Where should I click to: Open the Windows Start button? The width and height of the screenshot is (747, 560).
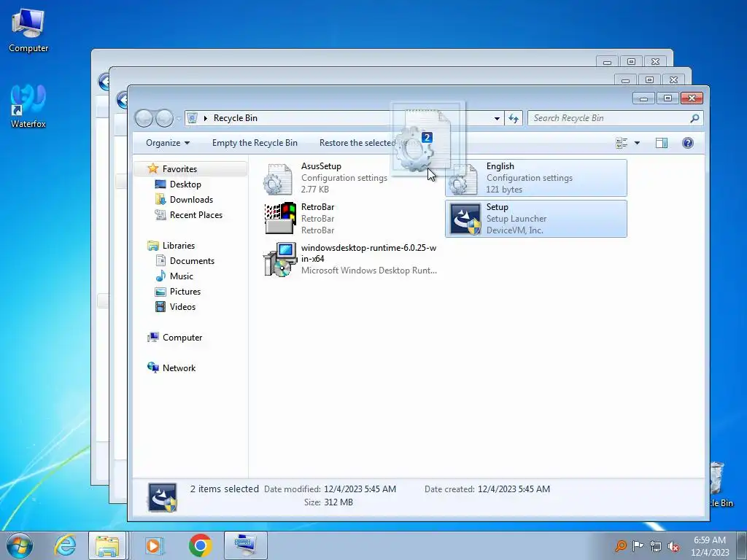tap(20, 545)
